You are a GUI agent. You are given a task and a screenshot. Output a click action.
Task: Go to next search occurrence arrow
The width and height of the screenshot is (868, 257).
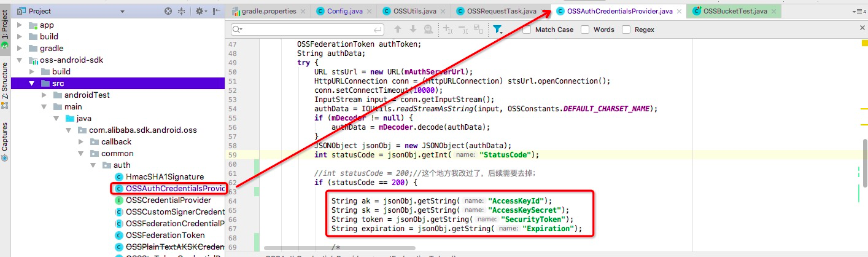click(x=413, y=29)
